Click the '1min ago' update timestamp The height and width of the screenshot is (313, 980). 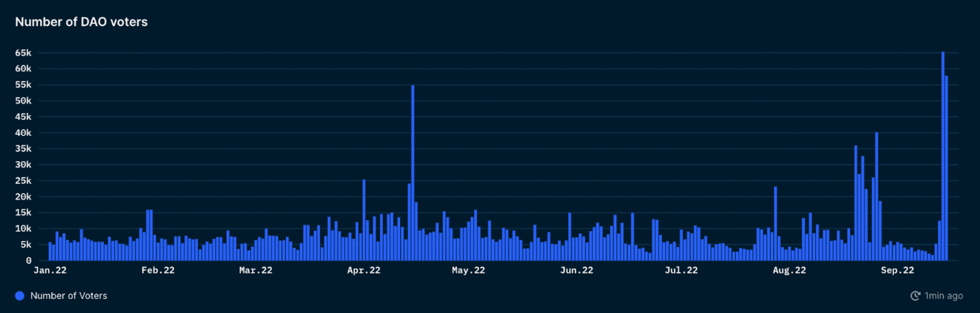pos(944,296)
